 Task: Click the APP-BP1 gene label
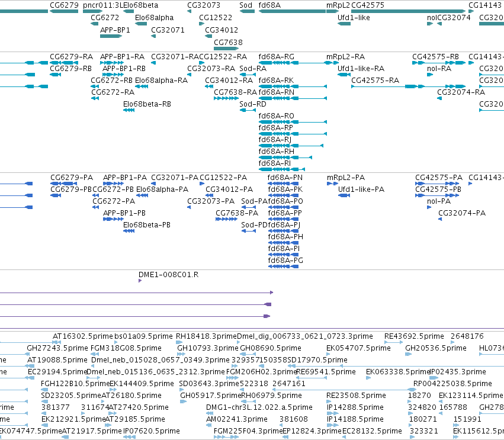pos(115,30)
